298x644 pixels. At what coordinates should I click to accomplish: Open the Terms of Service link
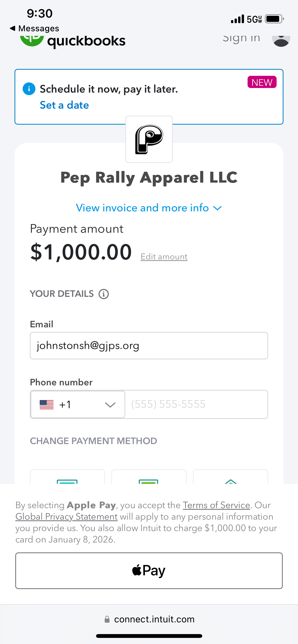click(216, 505)
